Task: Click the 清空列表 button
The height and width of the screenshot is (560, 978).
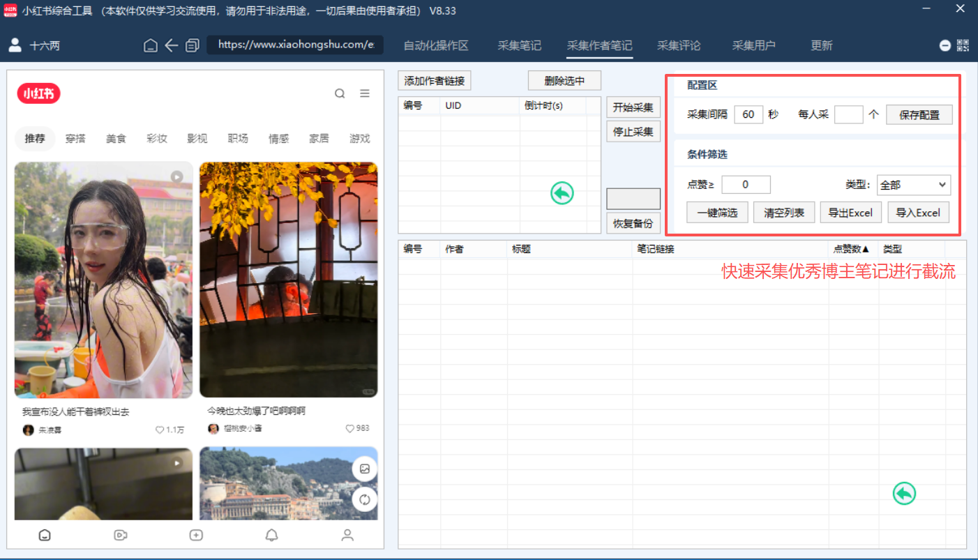Action: pos(784,213)
